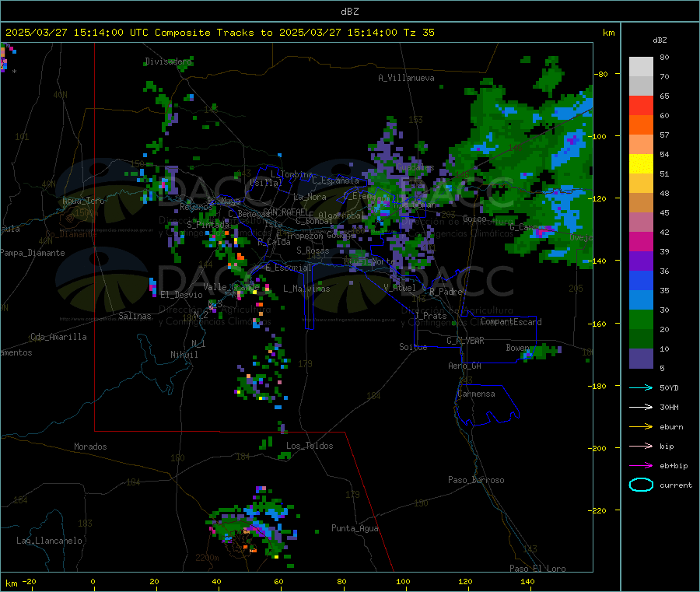Image resolution: width=700 pixels, height=592 pixels.
Task: Click the 'eburn' legend label text
Action: pos(671,427)
